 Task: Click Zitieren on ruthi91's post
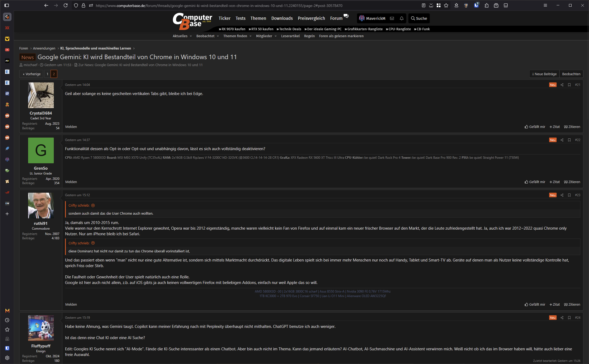572,305
